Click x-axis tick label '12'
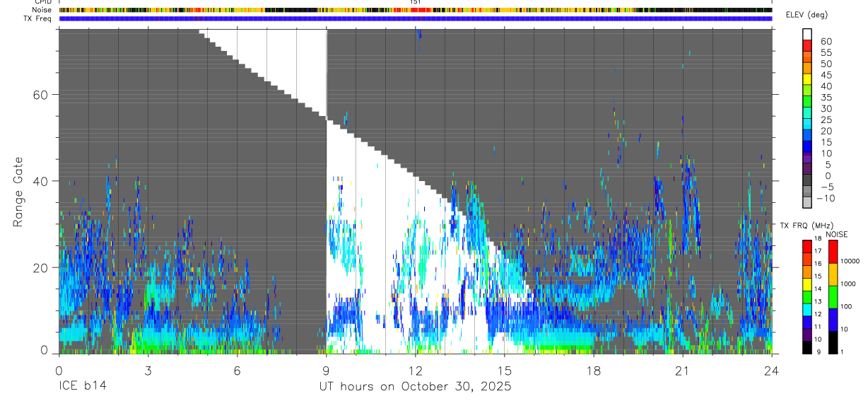This screenshot has width=868, height=401. click(x=416, y=371)
